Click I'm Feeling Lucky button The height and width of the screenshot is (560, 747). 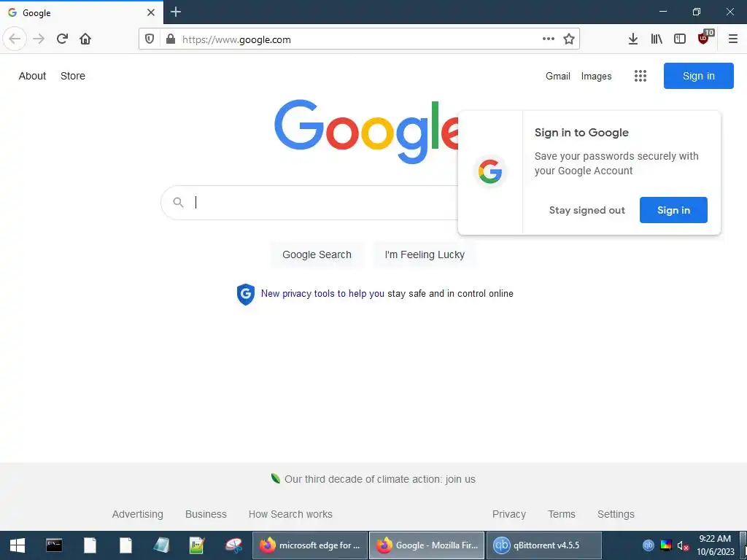[425, 254]
